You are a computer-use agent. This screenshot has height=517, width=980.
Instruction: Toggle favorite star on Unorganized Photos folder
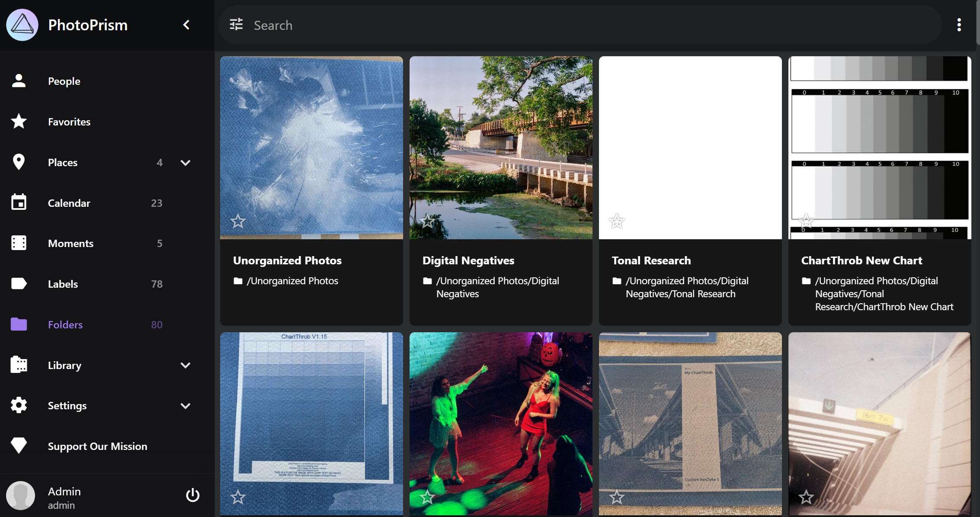pyautogui.click(x=238, y=221)
